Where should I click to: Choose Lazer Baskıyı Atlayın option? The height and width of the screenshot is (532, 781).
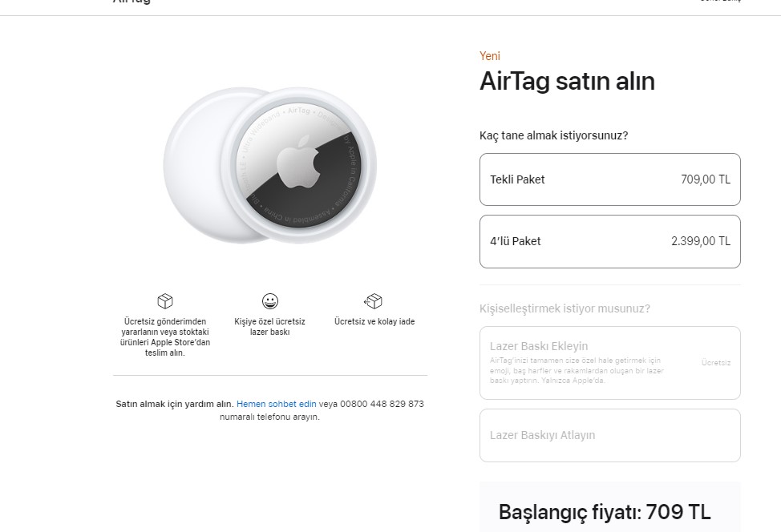point(609,434)
